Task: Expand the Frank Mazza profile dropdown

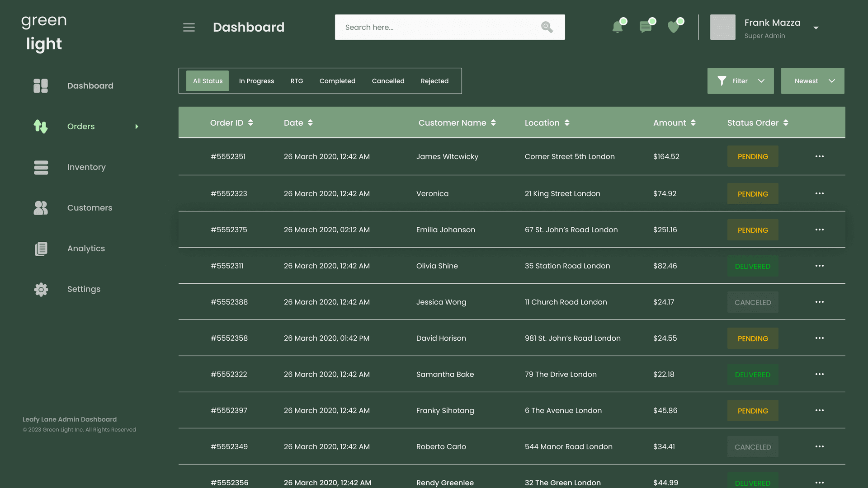Action: pyautogui.click(x=816, y=28)
